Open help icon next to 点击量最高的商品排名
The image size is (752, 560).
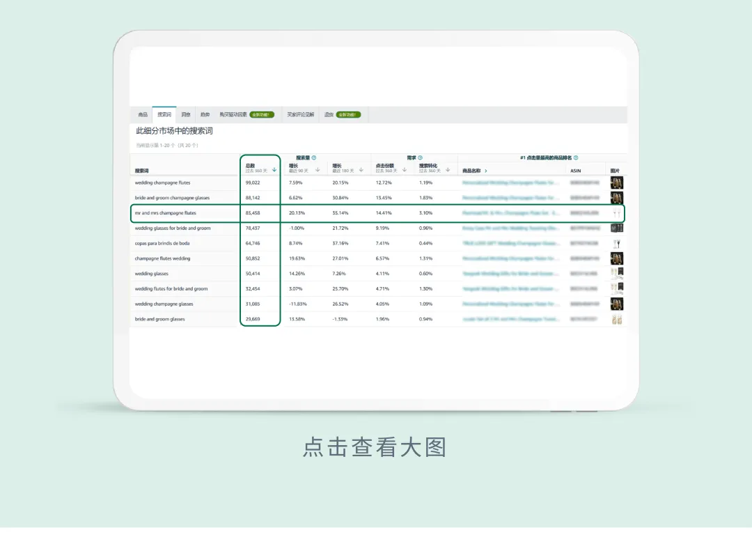click(576, 158)
